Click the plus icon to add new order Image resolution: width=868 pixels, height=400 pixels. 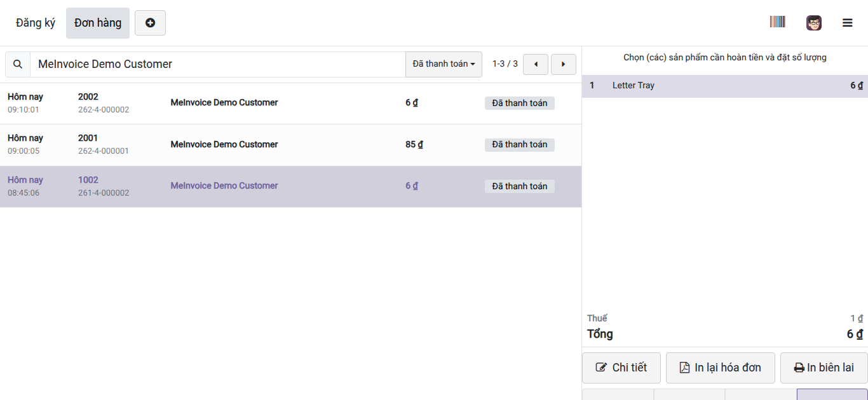150,23
